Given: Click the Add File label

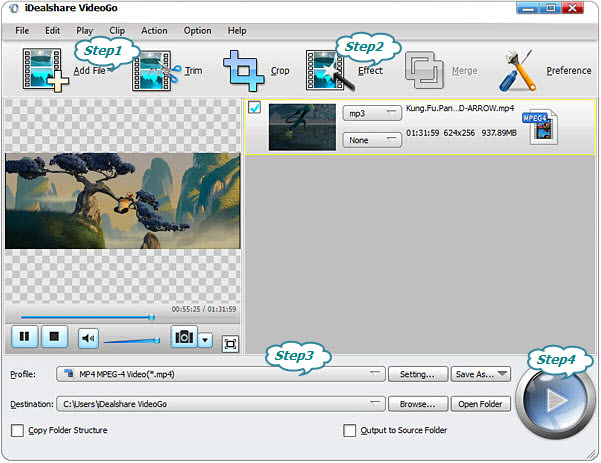Looking at the screenshot, I should click(x=90, y=71).
